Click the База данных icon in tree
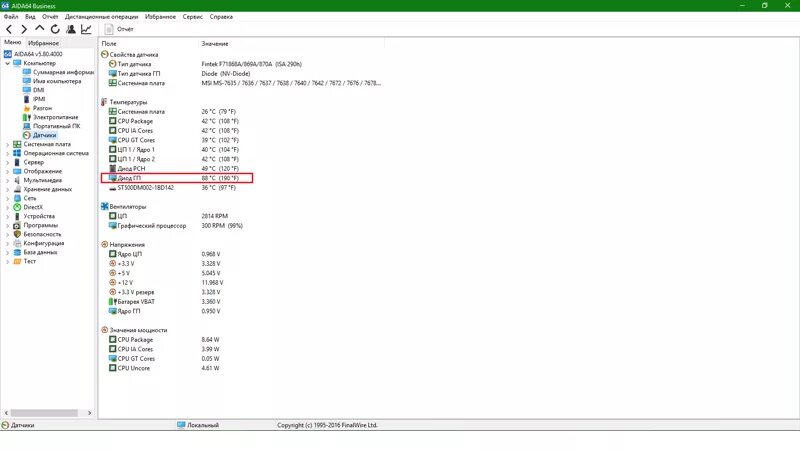800x450 pixels. pyautogui.click(x=17, y=252)
